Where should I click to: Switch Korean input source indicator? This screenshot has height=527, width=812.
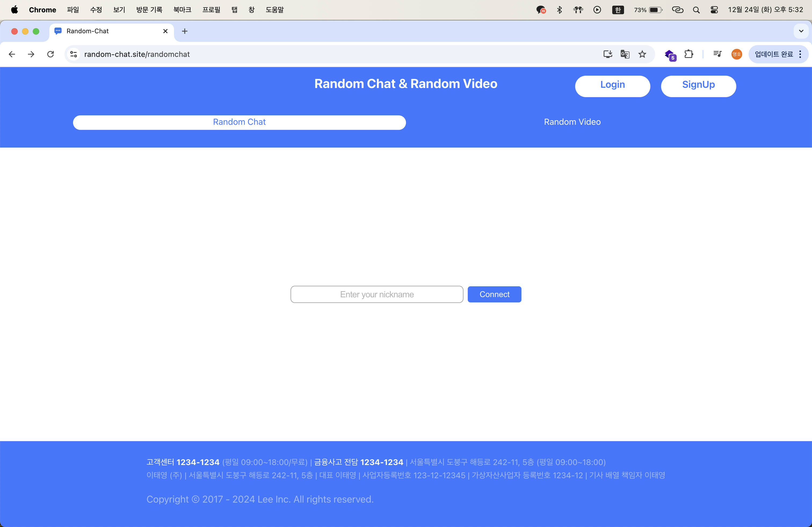(618, 10)
